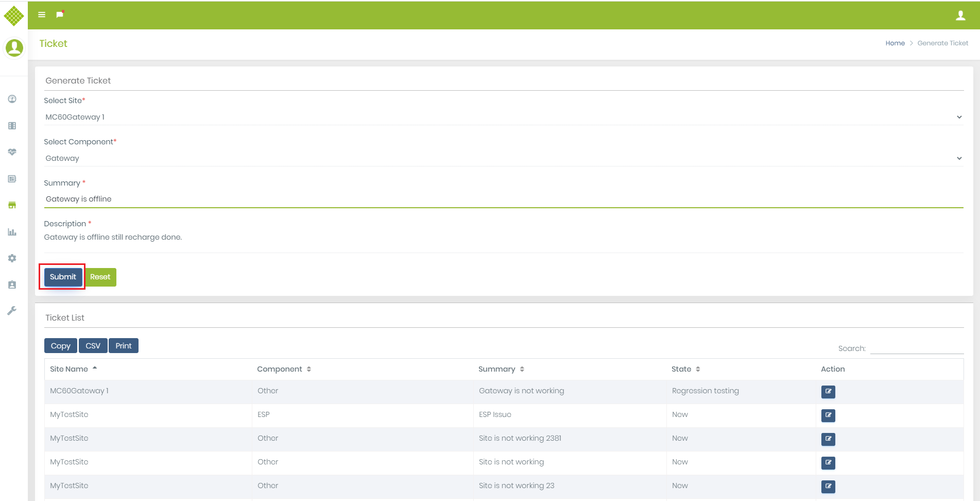Focus the Summary text field
This screenshot has height=501, width=980.
point(503,199)
